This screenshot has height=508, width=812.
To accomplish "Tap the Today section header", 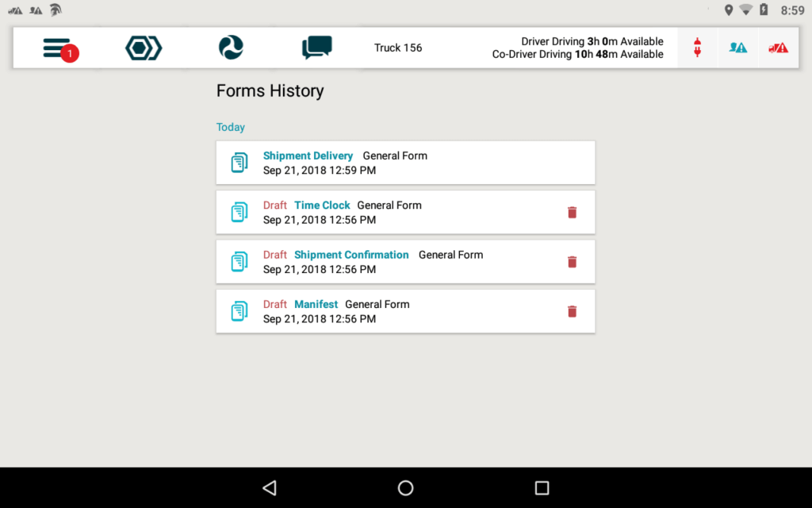I will 231,127.
